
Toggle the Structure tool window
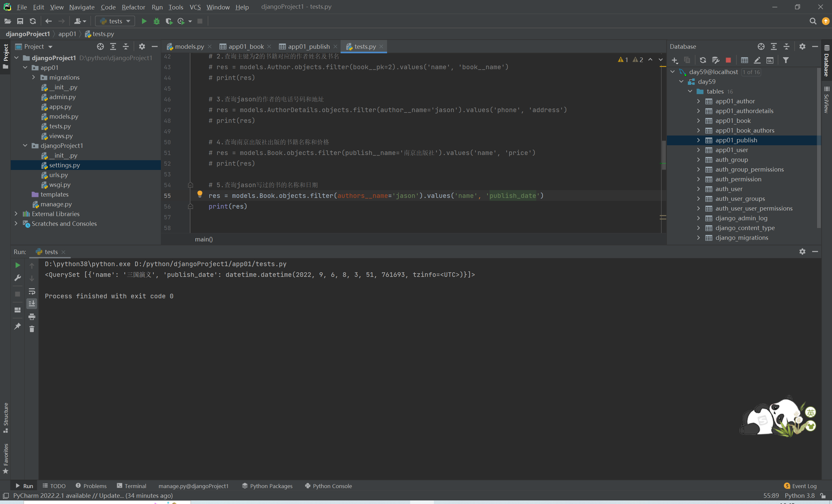click(6, 417)
